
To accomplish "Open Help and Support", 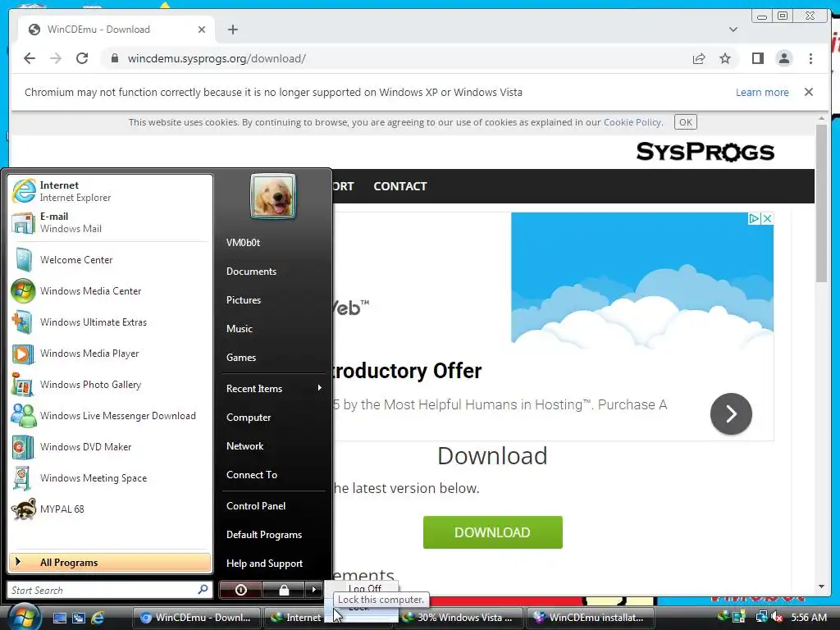I will [265, 564].
